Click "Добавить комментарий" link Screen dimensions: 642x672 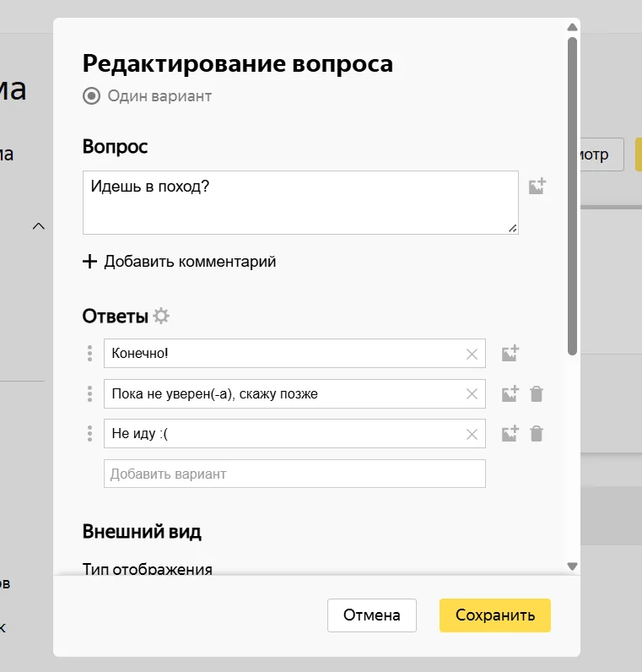[179, 262]
